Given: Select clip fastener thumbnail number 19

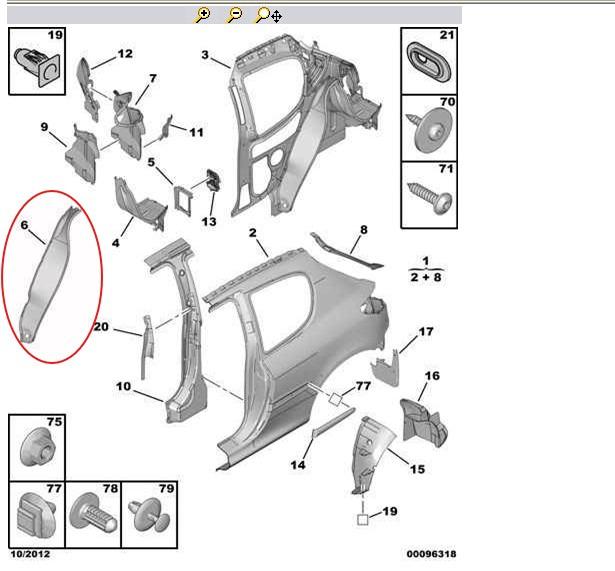Looking at the screenshot, I should tap(37, 61).
